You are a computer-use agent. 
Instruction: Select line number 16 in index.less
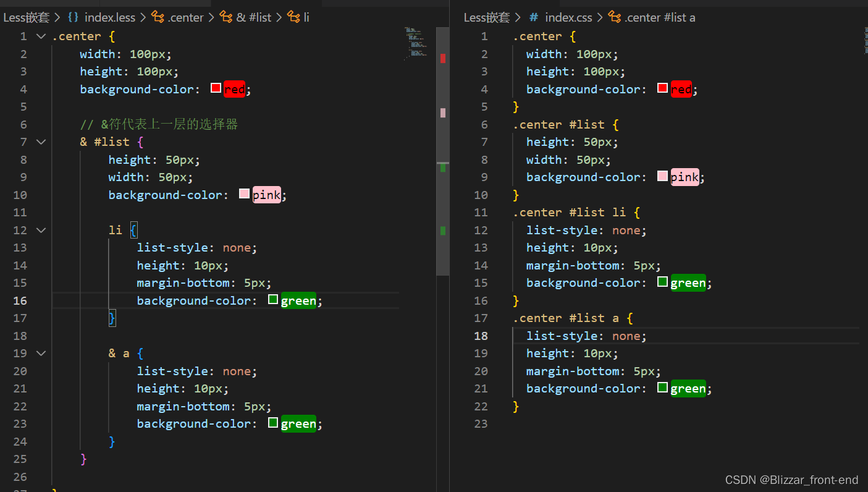tap(20, 300)
